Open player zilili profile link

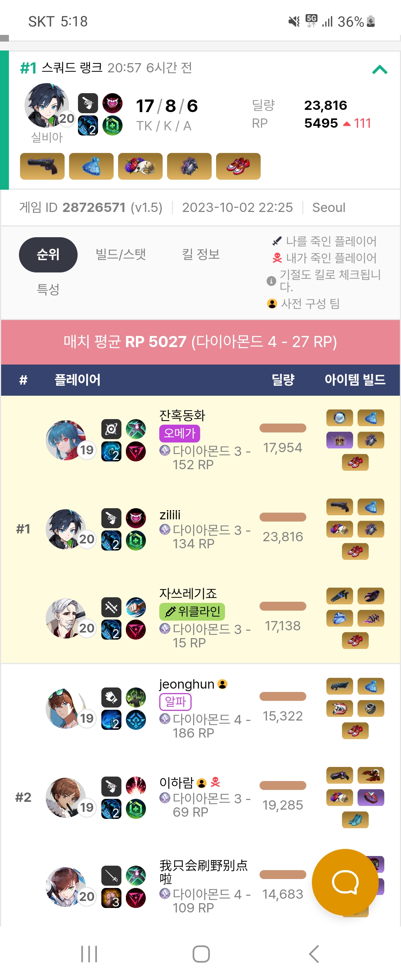pos(170,515)
